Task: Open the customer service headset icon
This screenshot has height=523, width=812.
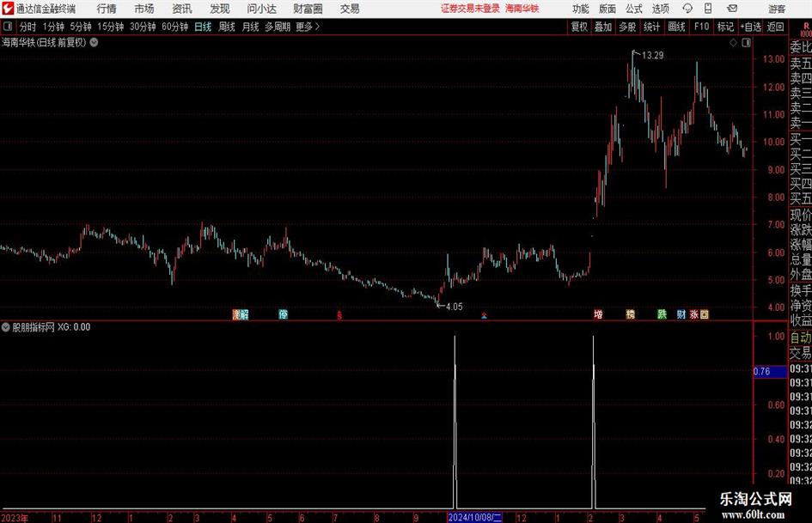Action: pyautogui.click(x=687, y=9)
